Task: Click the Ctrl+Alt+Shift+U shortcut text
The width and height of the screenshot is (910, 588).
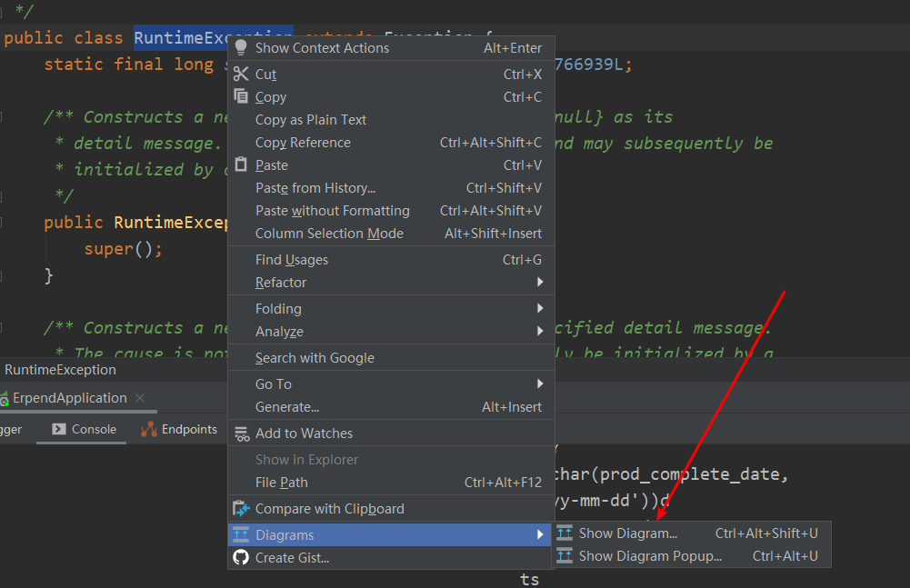Action: coord(766,533)
